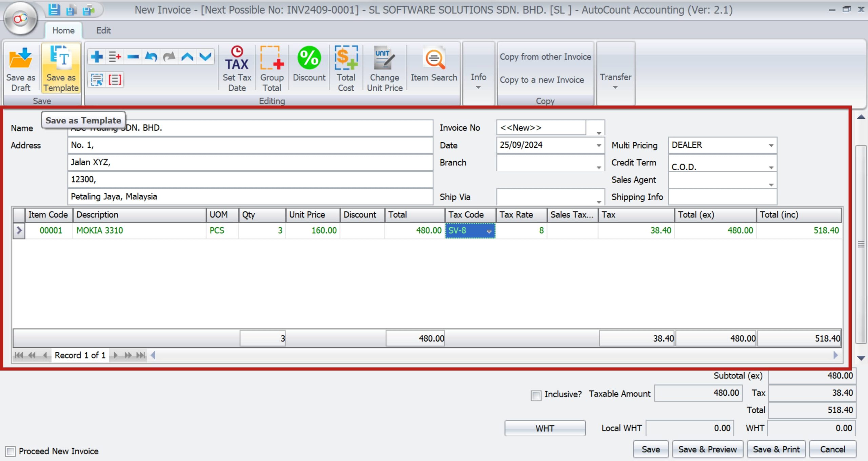Undo the last edit
The image size is (868, 461).
[x=151, y=57]
